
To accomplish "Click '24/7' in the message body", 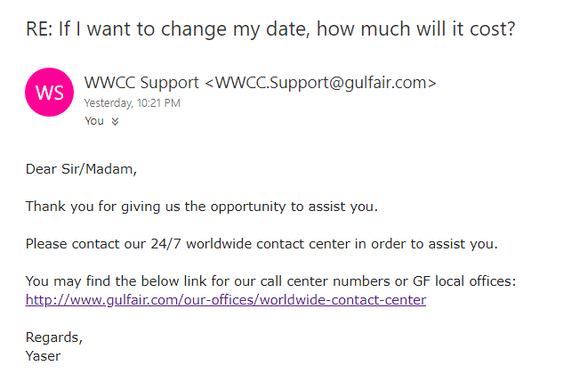I will [165, 244].
